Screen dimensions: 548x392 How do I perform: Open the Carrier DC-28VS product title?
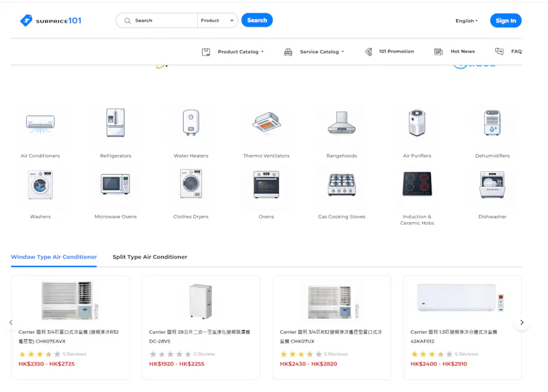pos(199,336)
